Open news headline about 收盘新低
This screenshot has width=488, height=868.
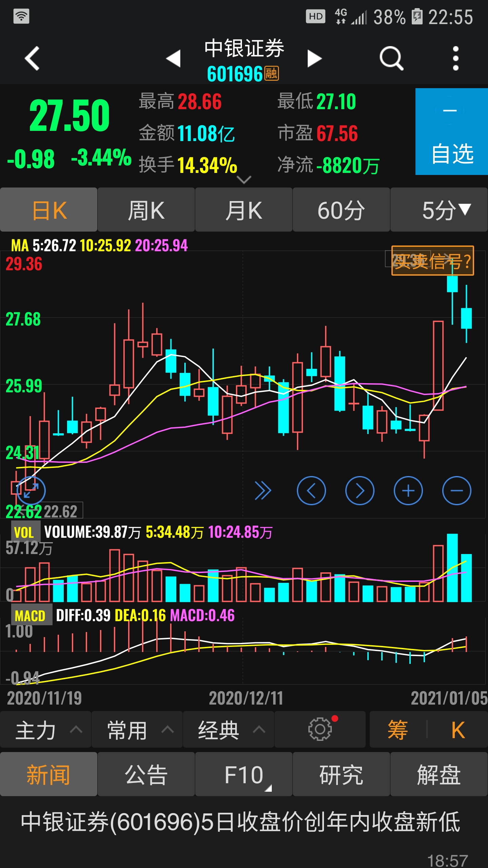point(241,822)
